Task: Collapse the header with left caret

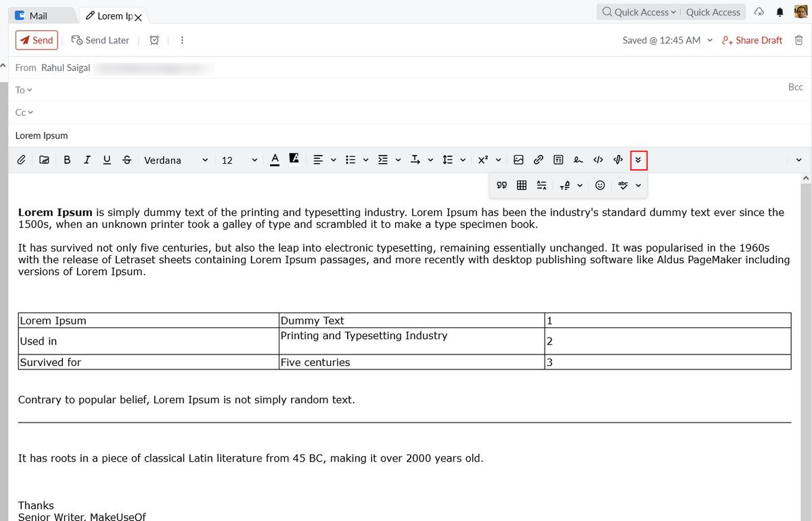Action: point(3,67)
